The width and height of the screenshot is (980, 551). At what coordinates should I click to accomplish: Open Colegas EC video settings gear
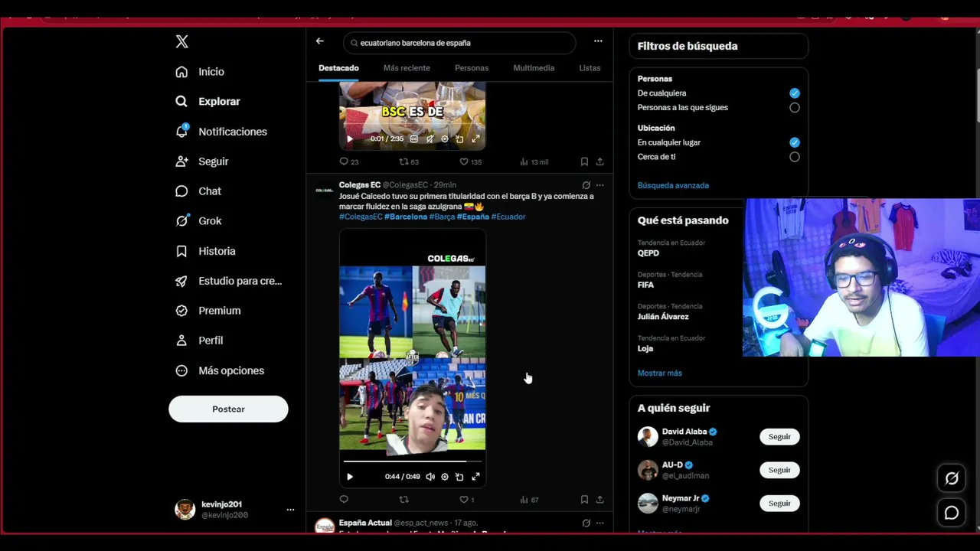tap(445, 477)
